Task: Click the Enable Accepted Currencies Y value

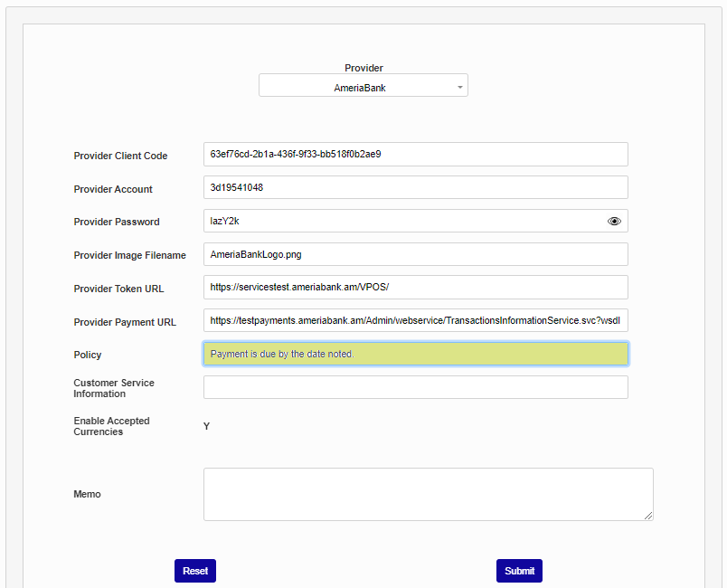Action: click(x=207, y=426)
